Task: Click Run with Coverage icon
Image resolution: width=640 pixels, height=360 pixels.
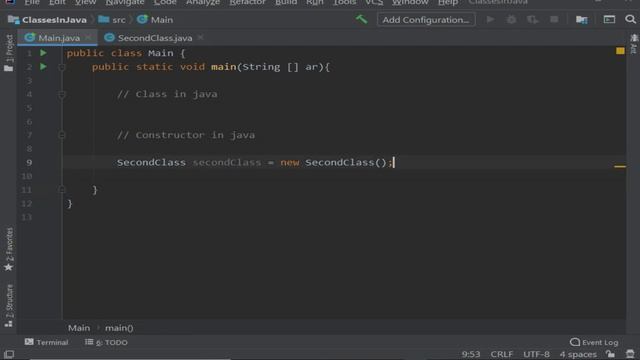Action: (532, 20)
